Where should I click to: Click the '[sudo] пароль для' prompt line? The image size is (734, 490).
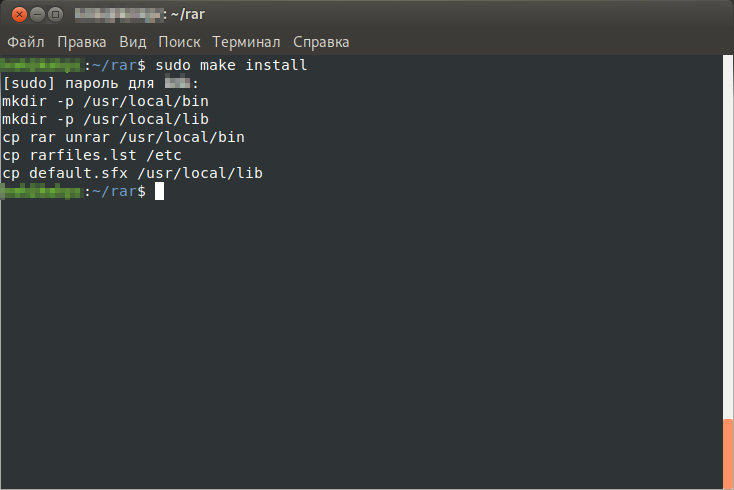82,83
